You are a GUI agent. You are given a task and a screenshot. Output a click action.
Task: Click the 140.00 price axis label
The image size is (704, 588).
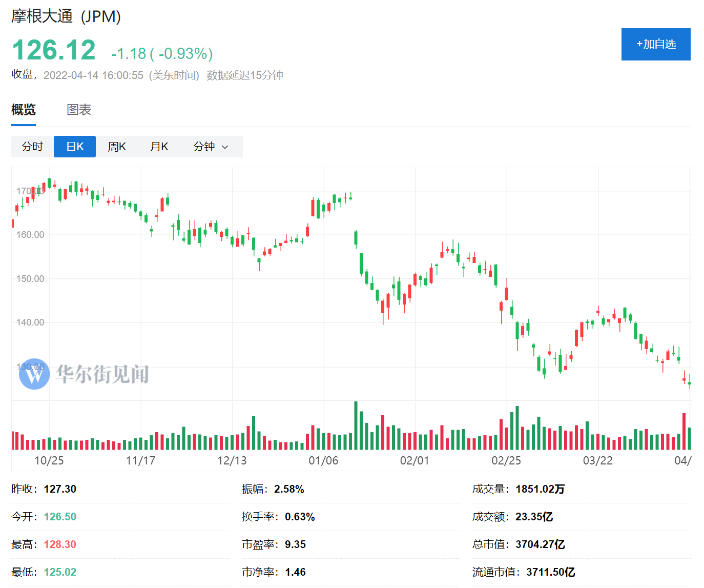pyautogui.click(x=30, y=322)
